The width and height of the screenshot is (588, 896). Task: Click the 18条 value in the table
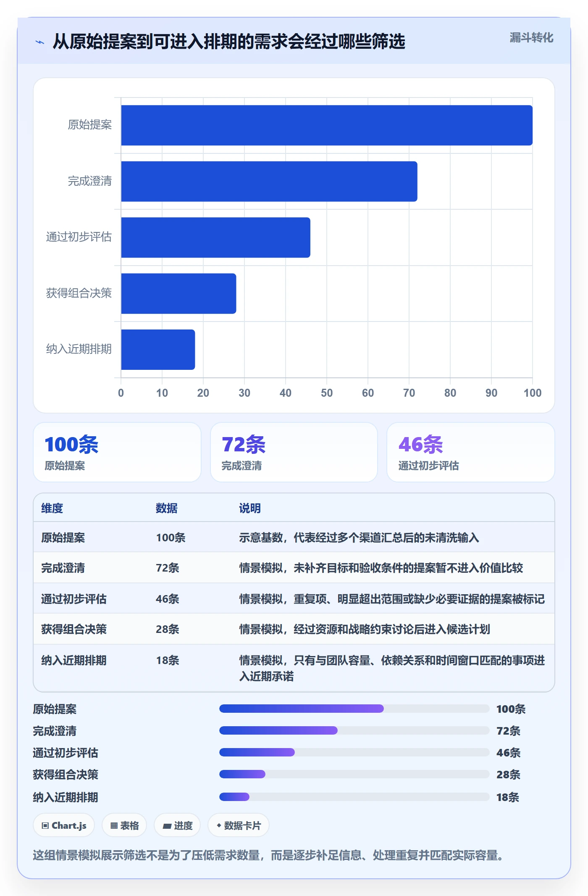168,660
